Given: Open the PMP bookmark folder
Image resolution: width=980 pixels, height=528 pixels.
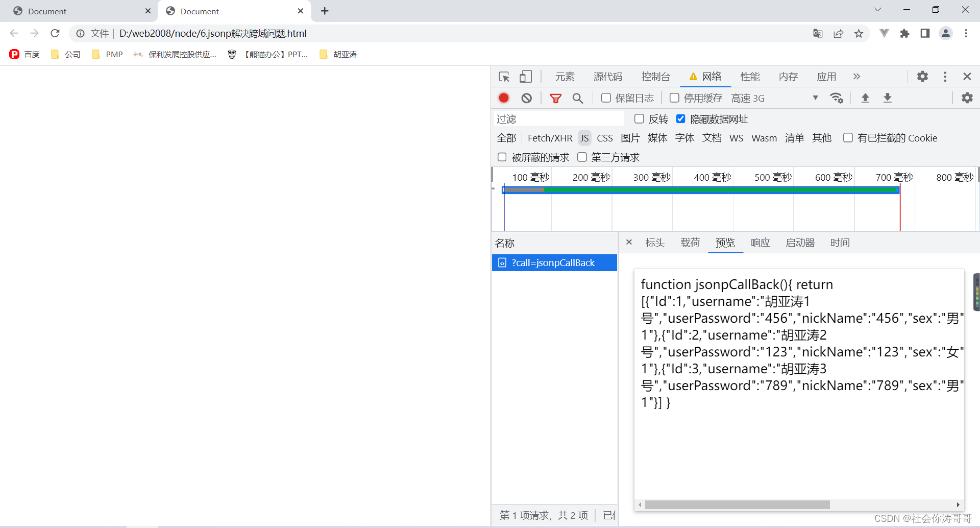Looking at the screenshot, I should (x=108, y=54).
